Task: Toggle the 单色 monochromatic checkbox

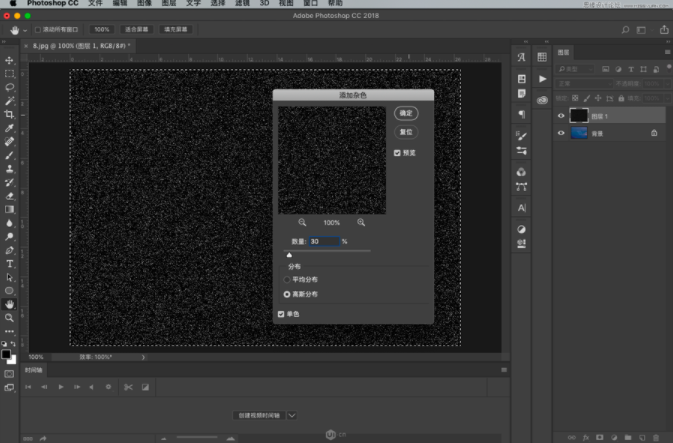Action: pyautogui.click(x=281, y=314)
